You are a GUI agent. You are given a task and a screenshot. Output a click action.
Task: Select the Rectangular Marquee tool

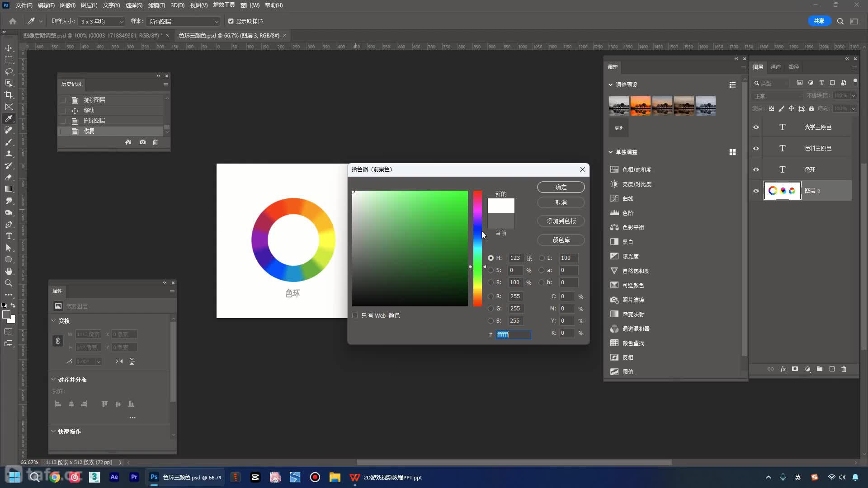point(9,60)
